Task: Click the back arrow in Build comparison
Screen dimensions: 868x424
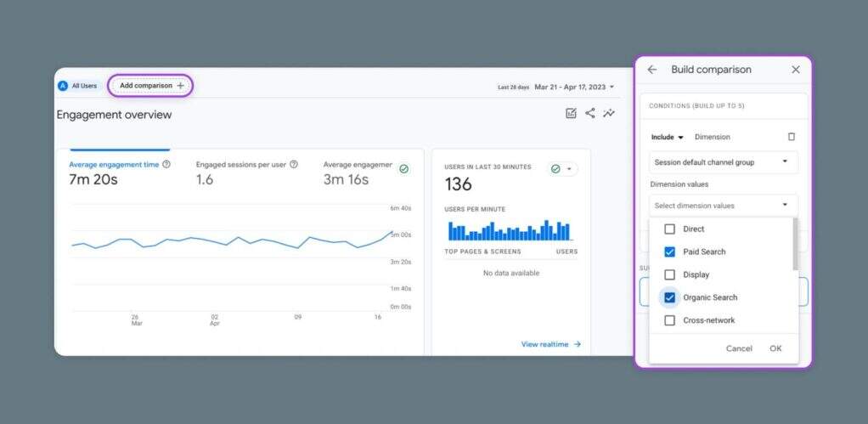Action: [x=652, y=70]
